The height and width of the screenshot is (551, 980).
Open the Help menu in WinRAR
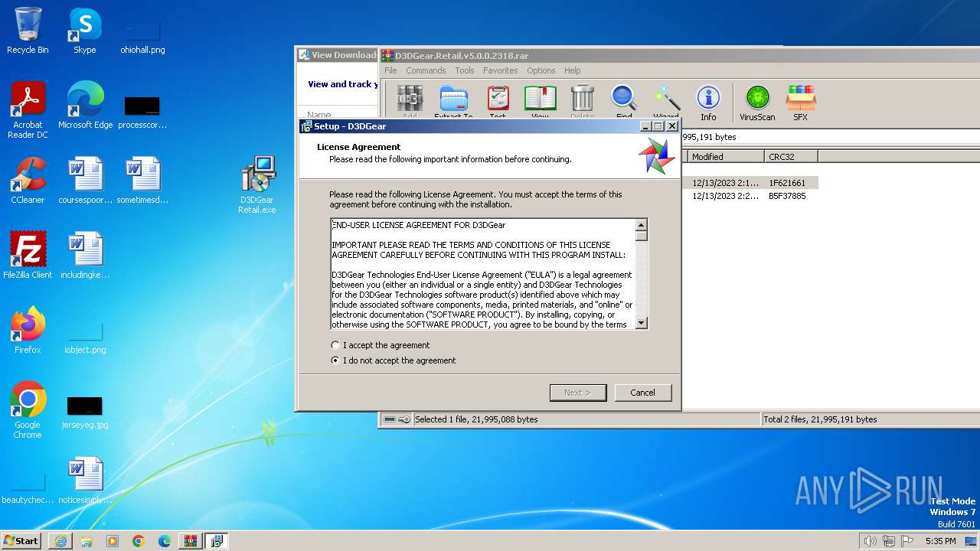pyautogui.click(x=572, y=70)
